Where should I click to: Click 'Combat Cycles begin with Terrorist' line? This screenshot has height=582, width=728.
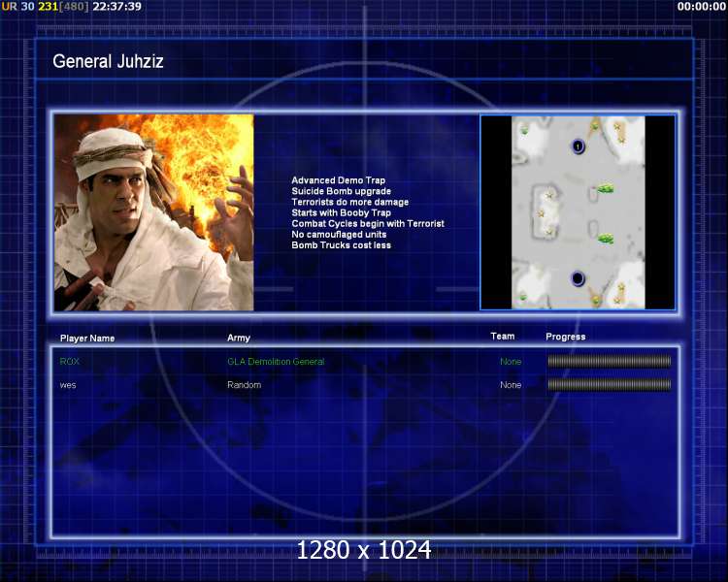pos(368,223)
